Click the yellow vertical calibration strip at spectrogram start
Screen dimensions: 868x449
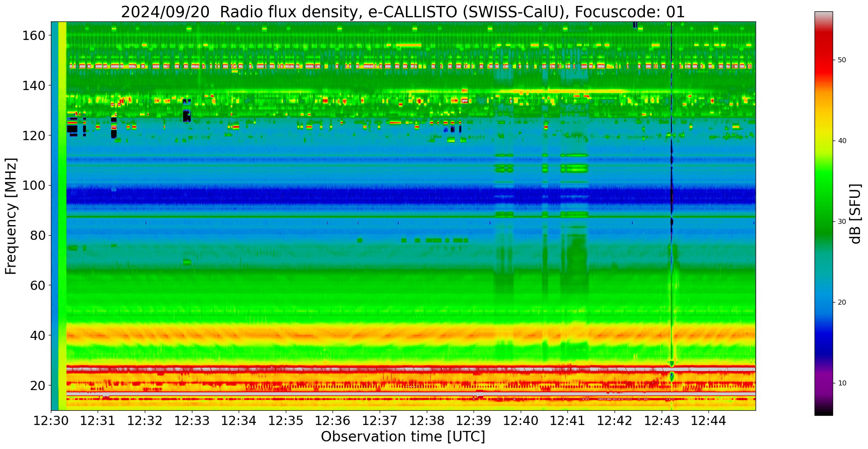tap(62, 216)
